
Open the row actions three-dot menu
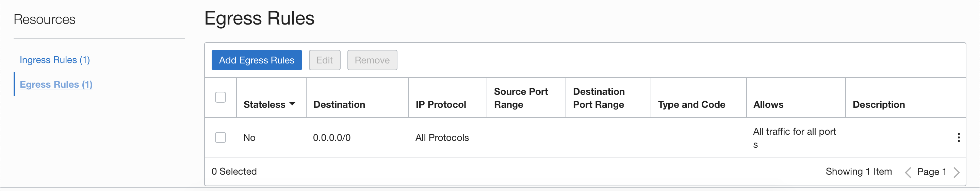click(958, 138)
